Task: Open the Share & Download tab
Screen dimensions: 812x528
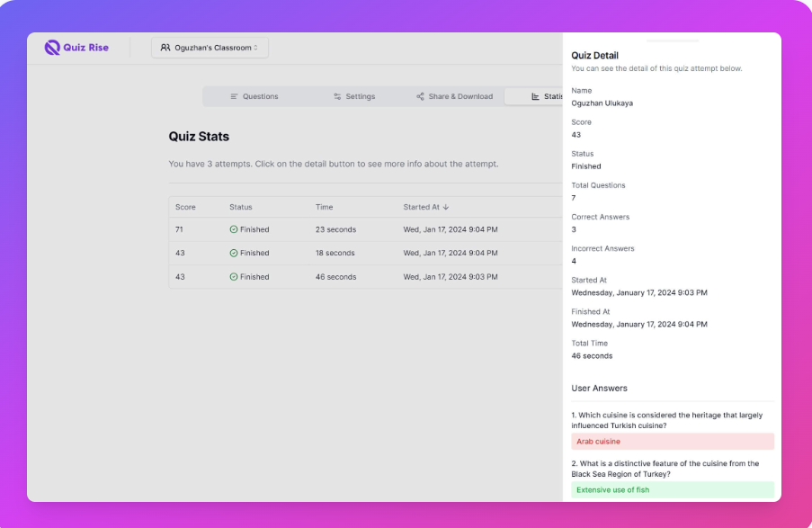Action: (x=454, y=96)
